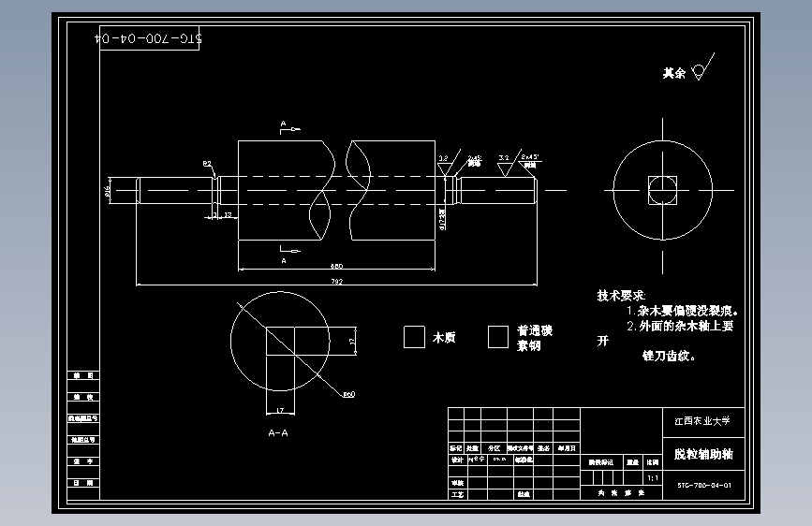Select the "签字" cell in left margin
This screenshot has height=526, width=812.
coord(82,461)
